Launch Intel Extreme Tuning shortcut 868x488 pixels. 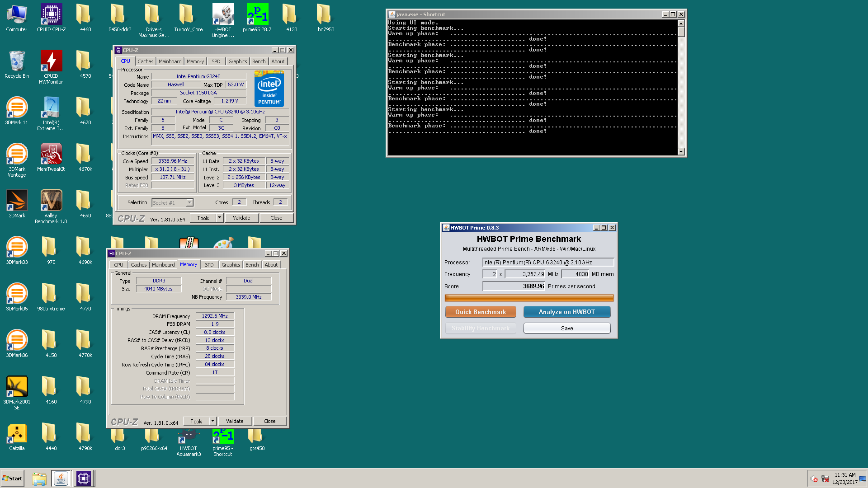[51, 113]
